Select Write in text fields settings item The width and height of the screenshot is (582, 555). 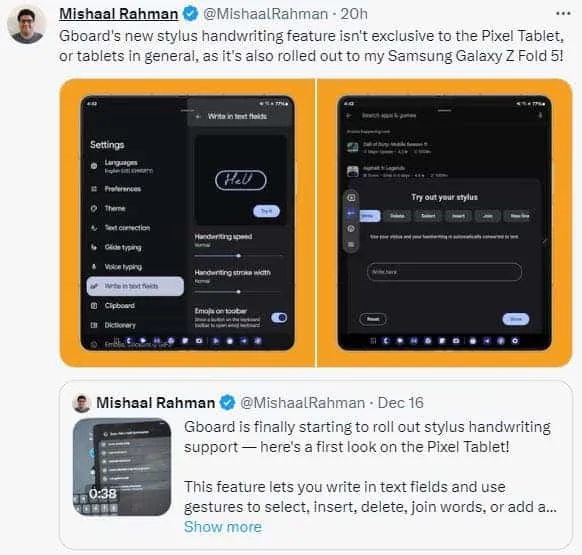[x=135, y=286]
